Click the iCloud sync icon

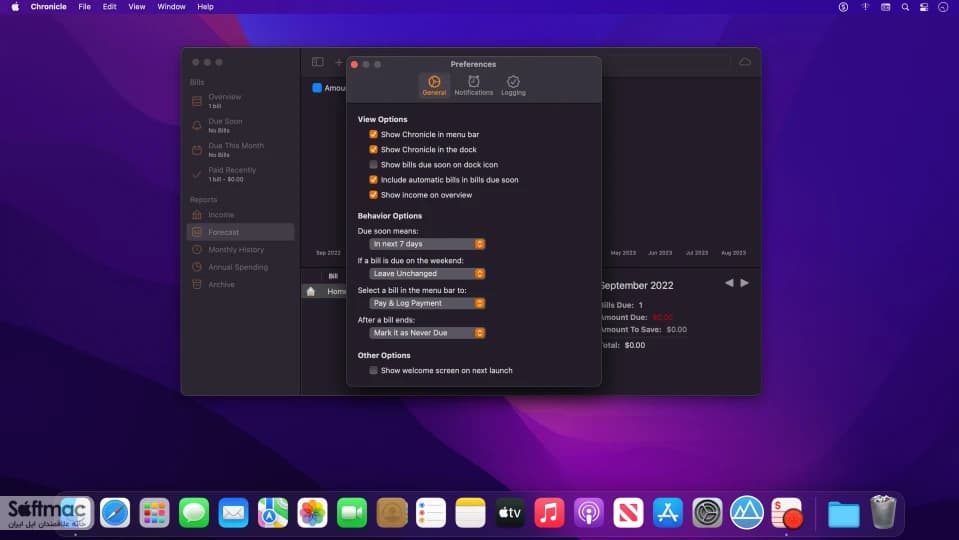pos(745,62)
